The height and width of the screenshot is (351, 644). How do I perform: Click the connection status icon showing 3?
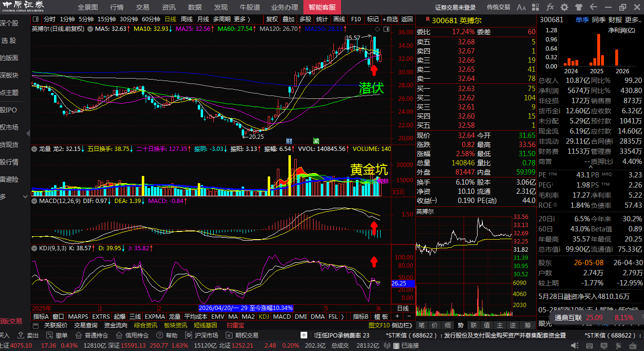click(x=397, y=346)
